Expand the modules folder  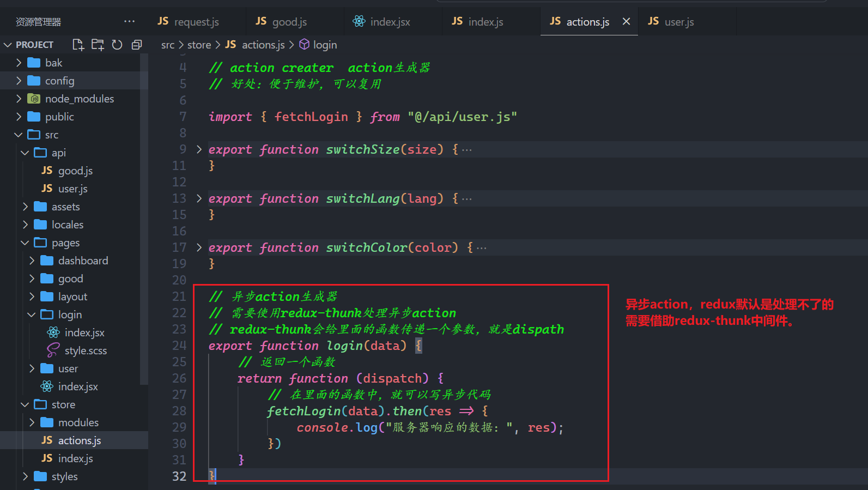coord(74,422)
